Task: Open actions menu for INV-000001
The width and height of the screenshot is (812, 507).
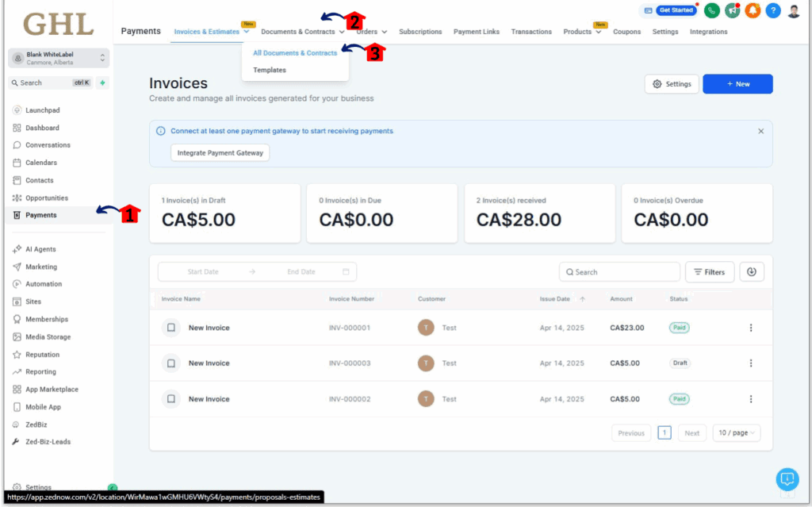Action: tap(751, 328)
